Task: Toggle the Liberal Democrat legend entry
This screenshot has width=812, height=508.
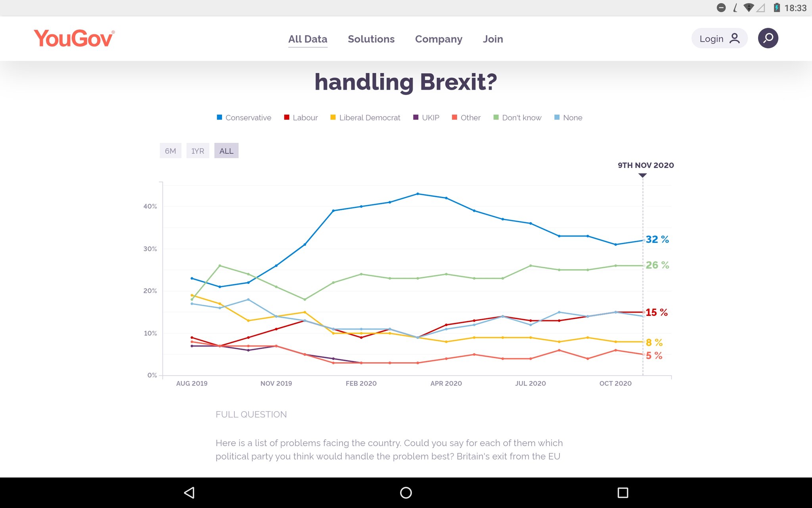Action: pyautogui.click(x=365, y=117)
